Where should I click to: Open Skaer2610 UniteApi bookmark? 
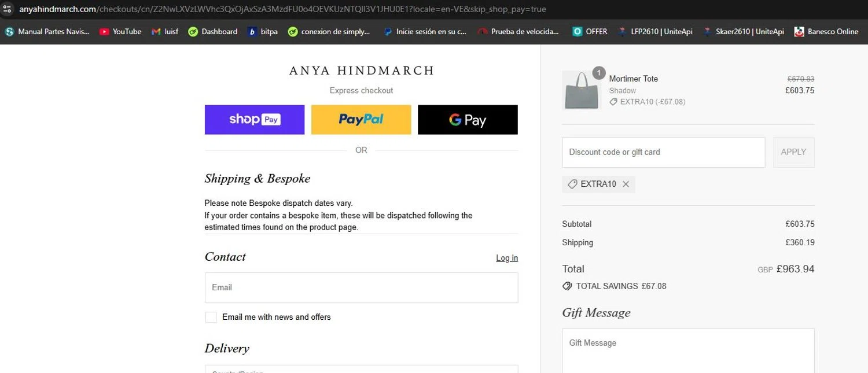(x=744, y=32)
